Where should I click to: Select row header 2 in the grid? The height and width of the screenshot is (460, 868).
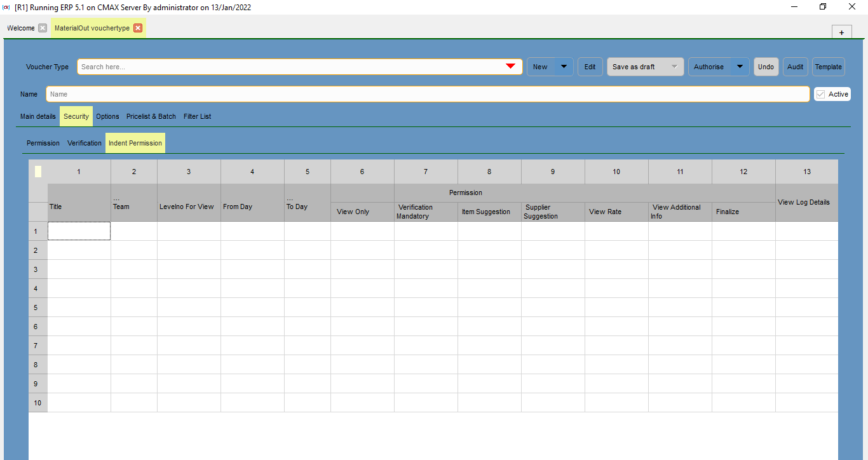point(38,250)
